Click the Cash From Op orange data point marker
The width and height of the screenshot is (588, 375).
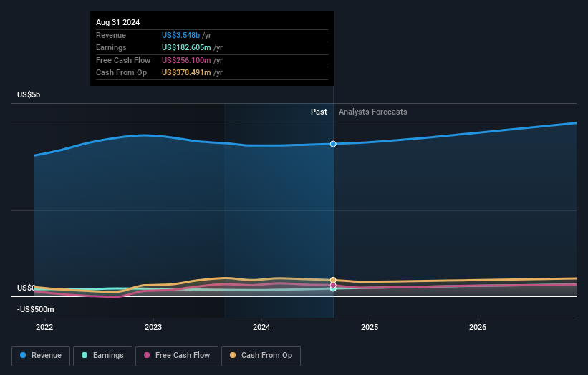pyautogui.click(x=333, y=280)
